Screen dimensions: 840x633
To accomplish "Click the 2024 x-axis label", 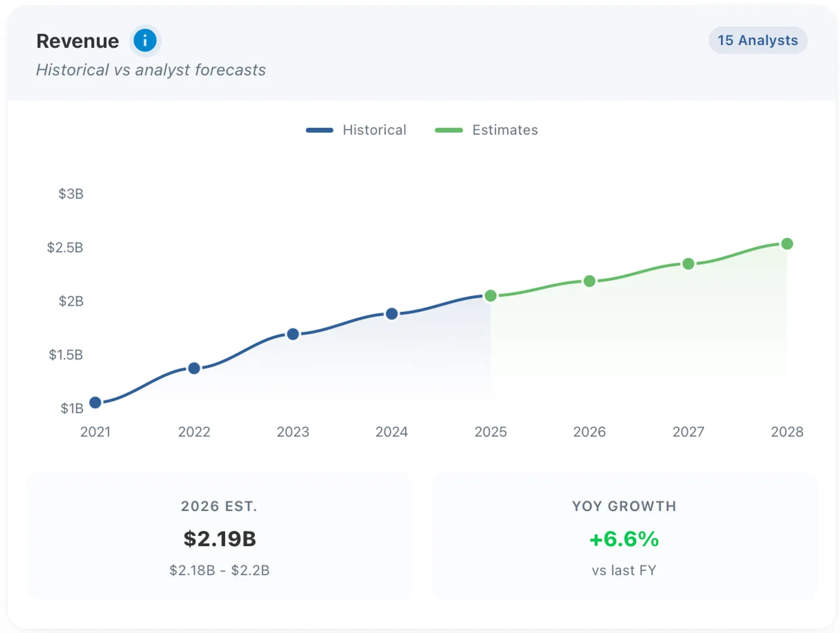I will pos(392,432).
